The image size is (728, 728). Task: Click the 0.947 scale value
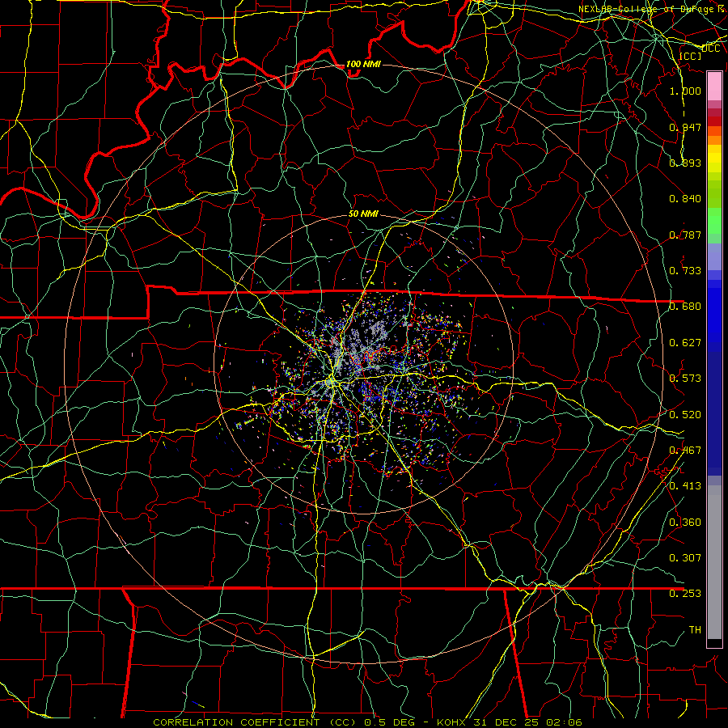(685, 127)
